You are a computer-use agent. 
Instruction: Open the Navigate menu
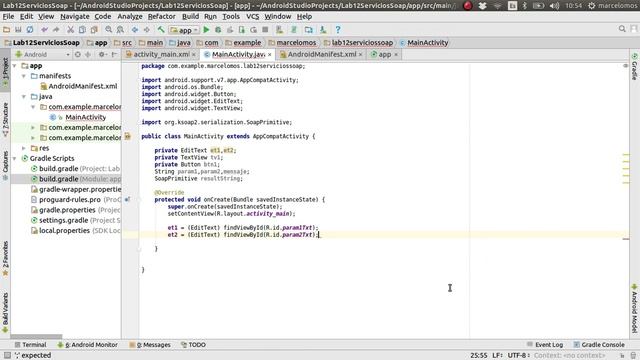[x=75, y=16]
